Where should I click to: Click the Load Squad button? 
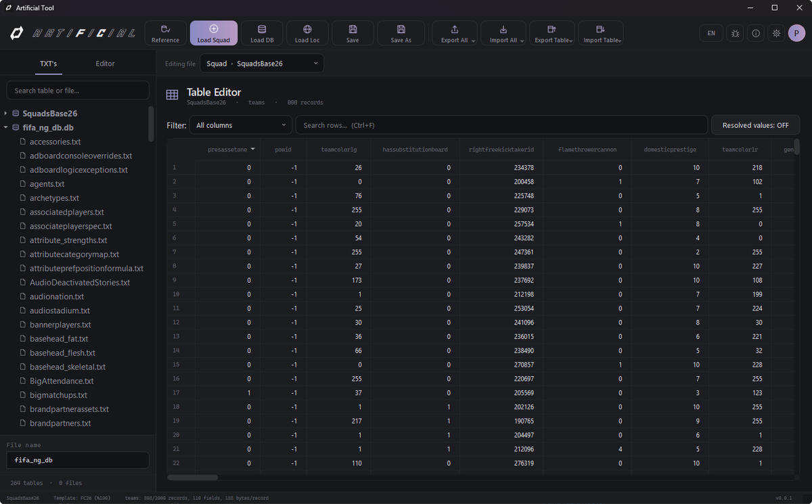tap(214, 33)
